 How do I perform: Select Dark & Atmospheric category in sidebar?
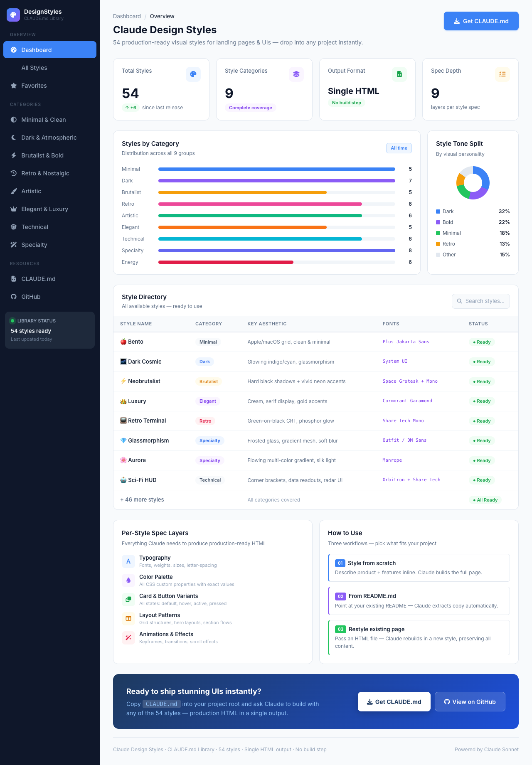49,138
